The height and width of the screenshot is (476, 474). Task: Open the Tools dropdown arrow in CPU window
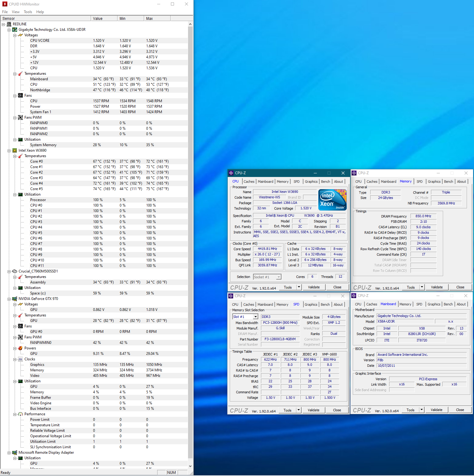click(299, 287)
